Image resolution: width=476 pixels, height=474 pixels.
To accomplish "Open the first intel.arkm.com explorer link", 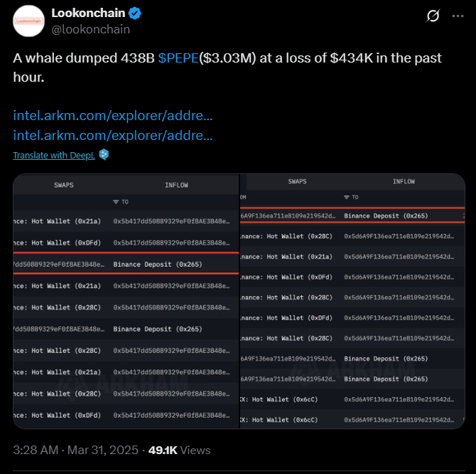I will tap(113, 116).
